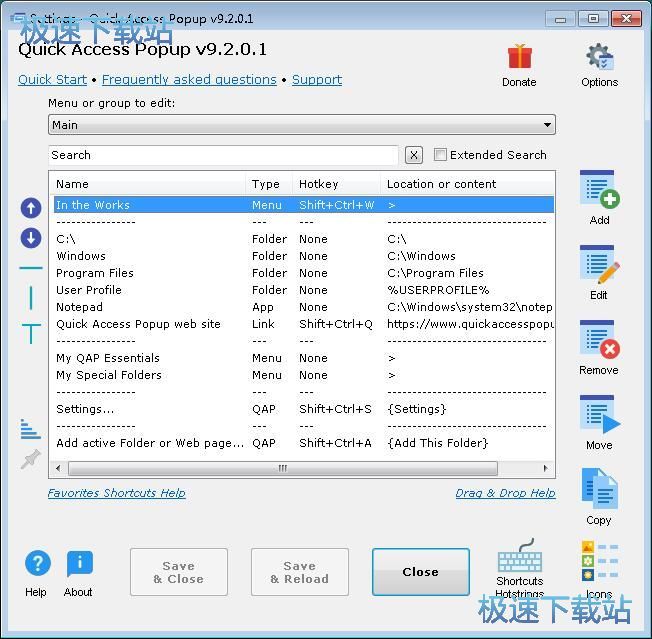Viewport: 652px width, 639px height.
Task: Select "Add active Folder or Web page..." row
Action: pyautogui.click(x=304, y=443)
